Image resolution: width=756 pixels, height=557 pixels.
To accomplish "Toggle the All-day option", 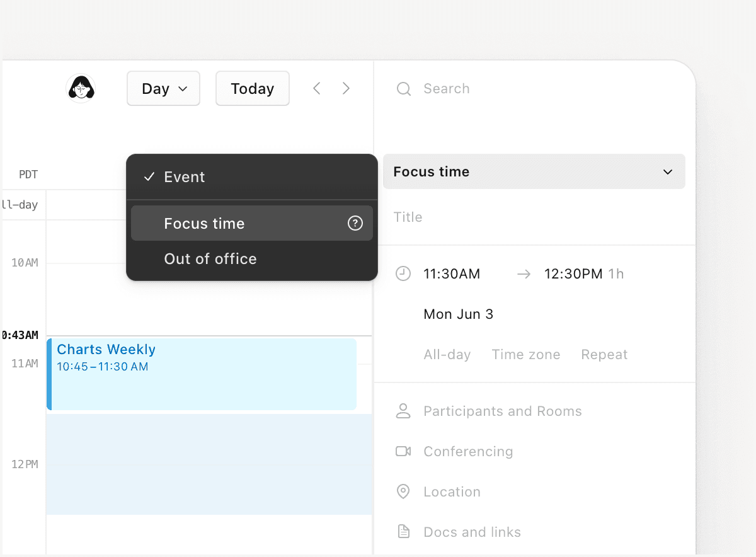I will 447,354.
